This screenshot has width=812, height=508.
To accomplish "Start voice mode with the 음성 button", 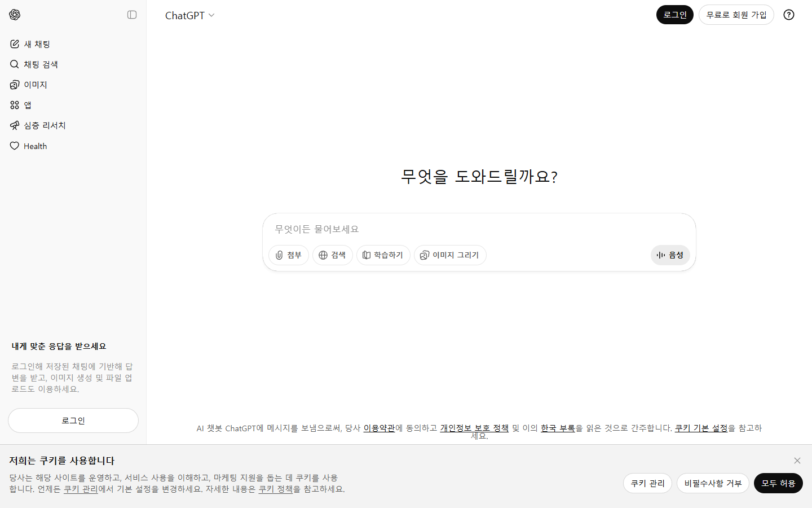I will (670, 255).
